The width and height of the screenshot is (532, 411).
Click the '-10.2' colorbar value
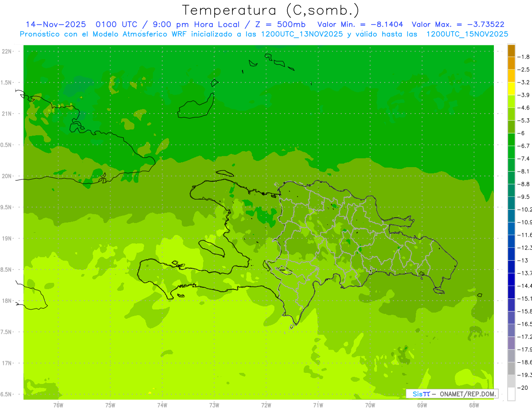pos(524,209)
